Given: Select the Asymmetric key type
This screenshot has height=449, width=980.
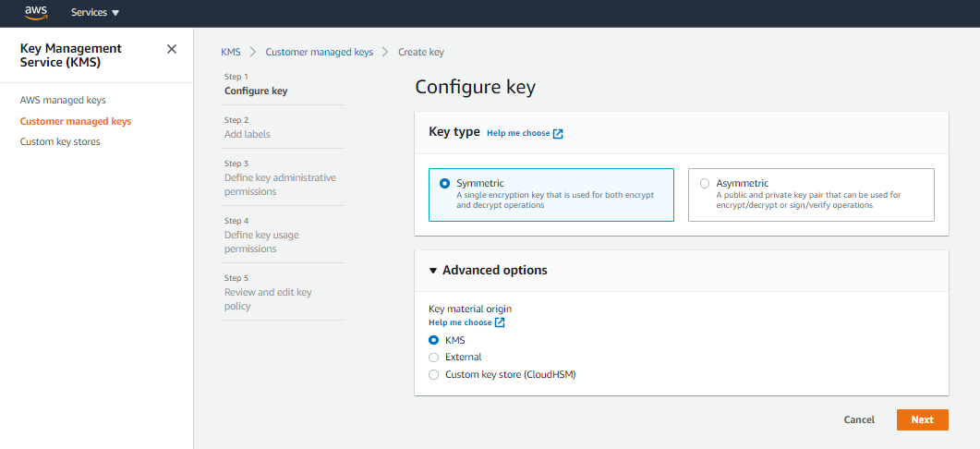Looking at the screenshot, I should pos(811,195).
